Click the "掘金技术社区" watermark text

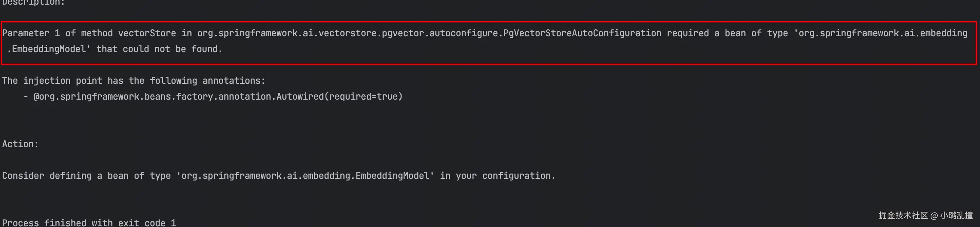click(903, 215)
